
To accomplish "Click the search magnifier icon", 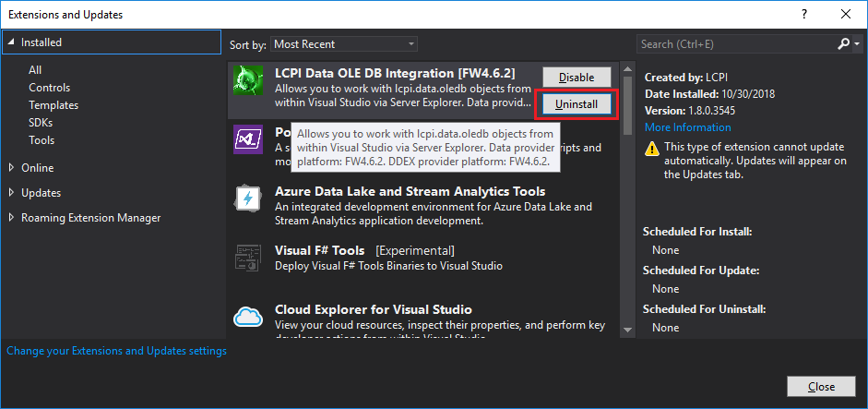I will point(844,43).
